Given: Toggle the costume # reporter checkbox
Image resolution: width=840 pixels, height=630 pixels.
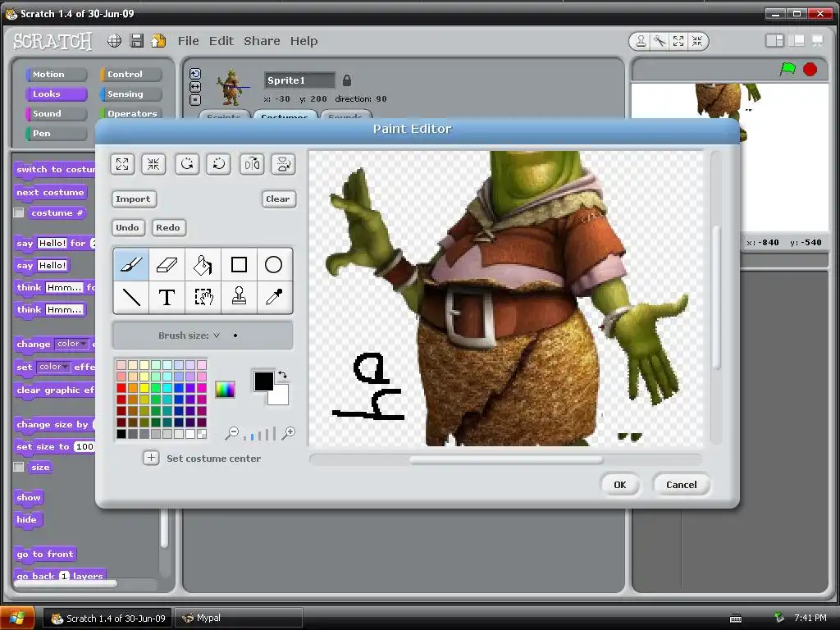Looking at the screenshot, I should 19,212.
